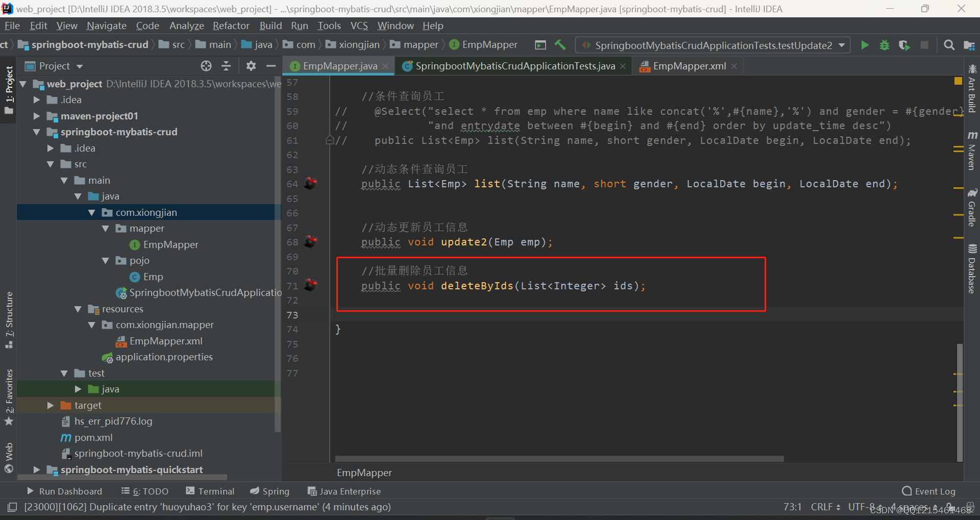980x520 pixels.
Task: Expand the target folder node
Action: pos(50,405)
